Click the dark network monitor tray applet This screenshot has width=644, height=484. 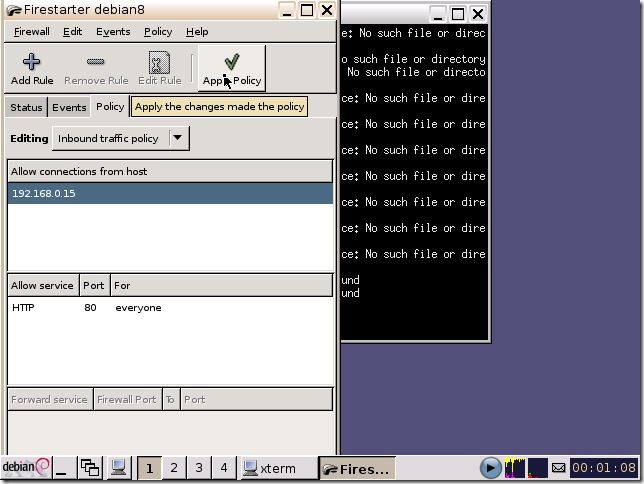[538, 468]
